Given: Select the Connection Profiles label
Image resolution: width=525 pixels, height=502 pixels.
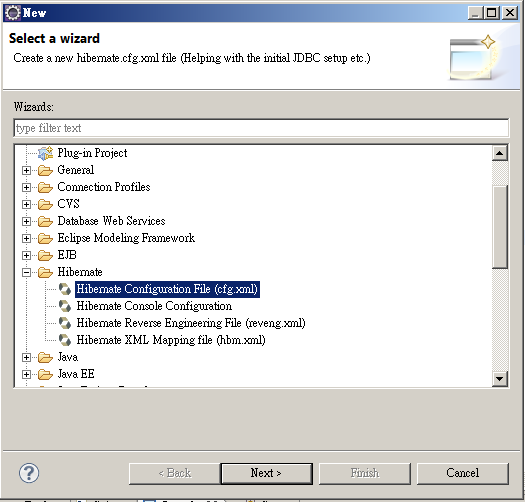Looking at the screenshot, I should 104,187.
